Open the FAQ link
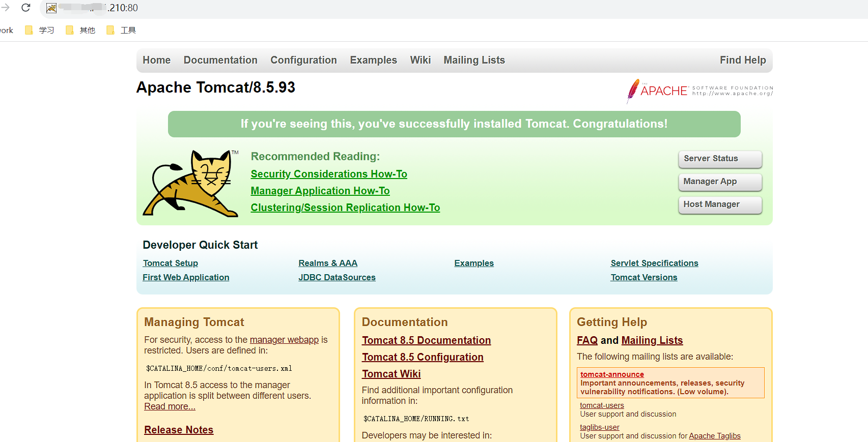868x442 pixels. (587, 340)
